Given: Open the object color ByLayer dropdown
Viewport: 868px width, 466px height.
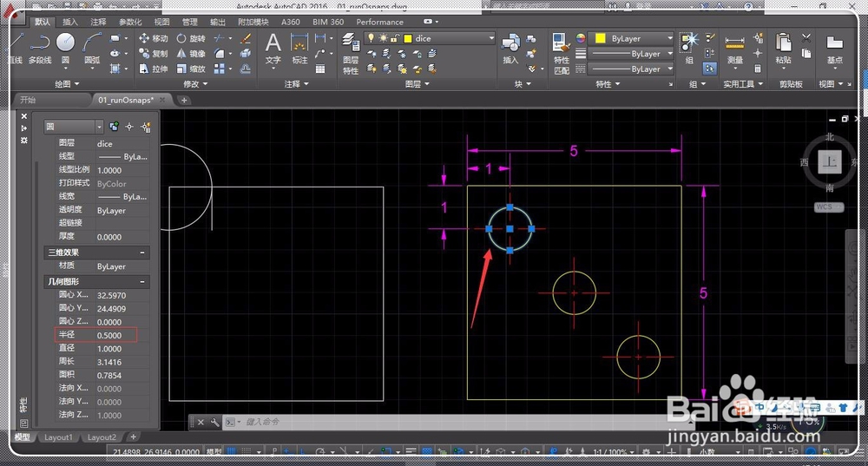Looking at the screenshot, I should [630, 38].
